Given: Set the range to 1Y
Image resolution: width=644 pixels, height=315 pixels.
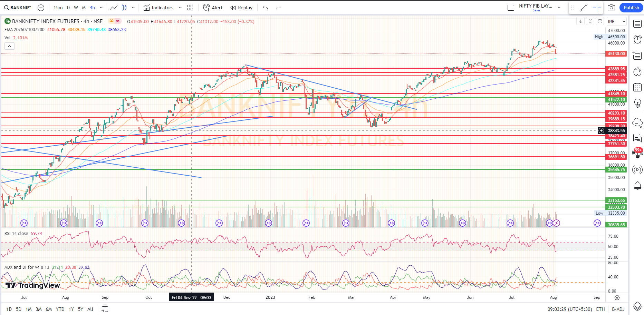Looking at the screenshot, I should 71,309.
